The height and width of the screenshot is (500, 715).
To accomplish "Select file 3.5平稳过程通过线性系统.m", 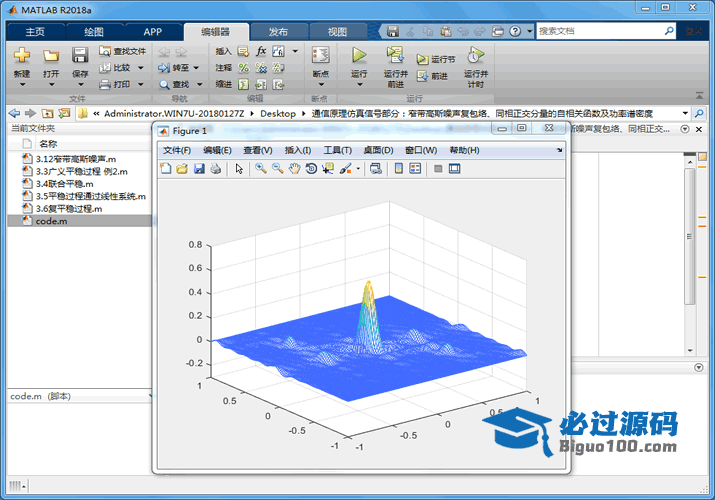I will (x=91, y=196).
